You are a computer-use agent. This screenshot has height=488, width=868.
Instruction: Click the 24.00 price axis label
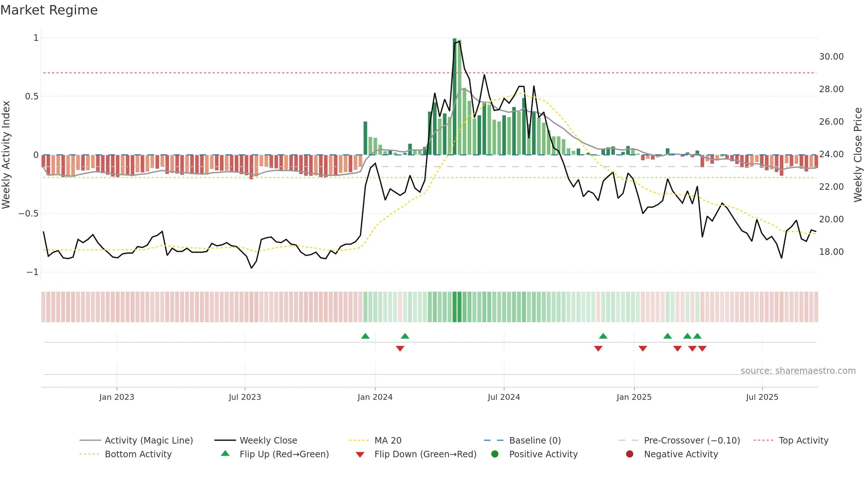831,154
